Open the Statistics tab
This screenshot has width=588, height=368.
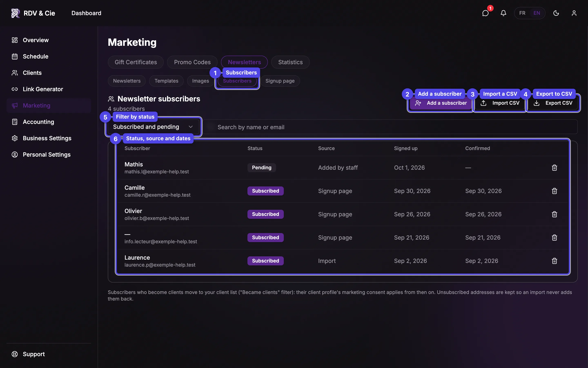[x=290, y=62]
